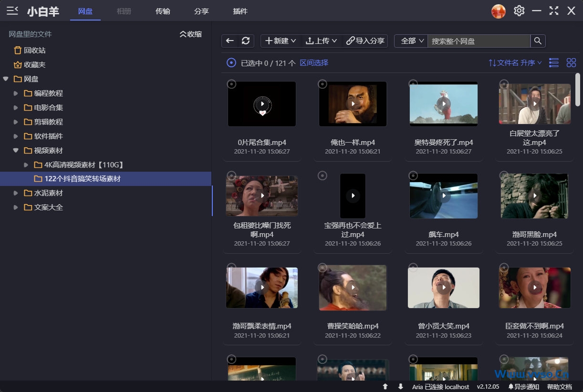Screen dimensions: 583x392
Task: Toggle selection circle on 飙车.mp4
Action: [413, 175]
